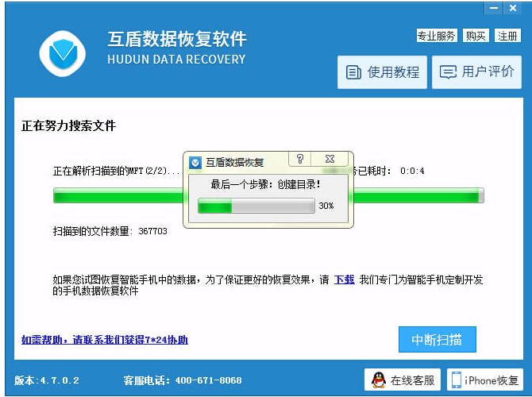532x397 pixels.
Task: Close the 互盾数据恢复 progress dialog
Action: tap(330, 160)
